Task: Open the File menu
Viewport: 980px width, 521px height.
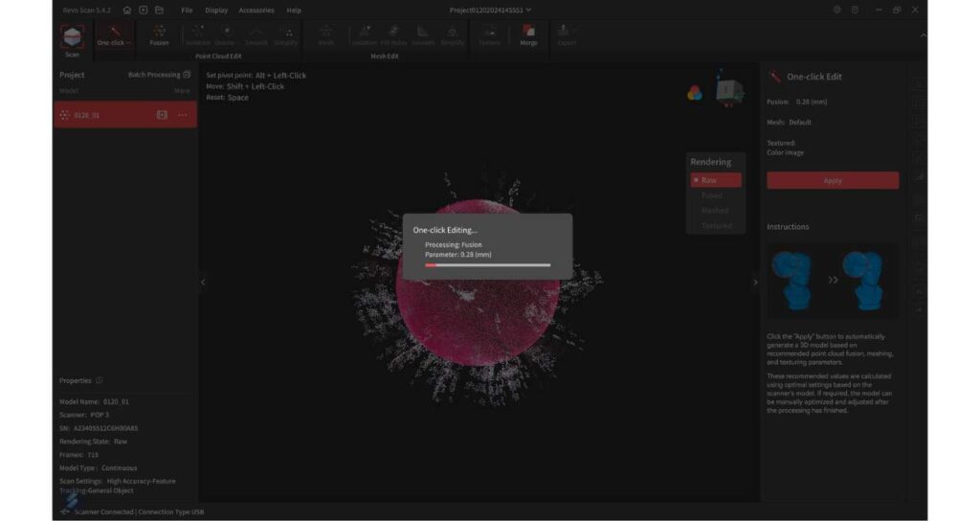Action: point(187,10)
